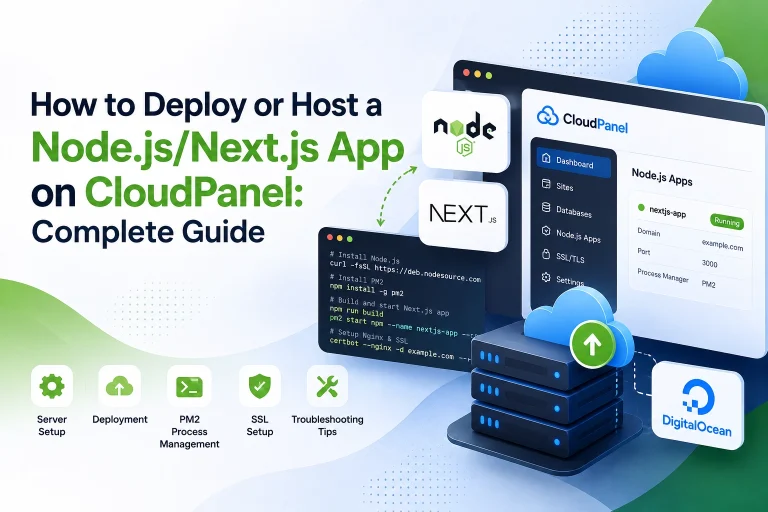Click the "PM2 Process Management" label
768x512 pixels.
(189, 432)
